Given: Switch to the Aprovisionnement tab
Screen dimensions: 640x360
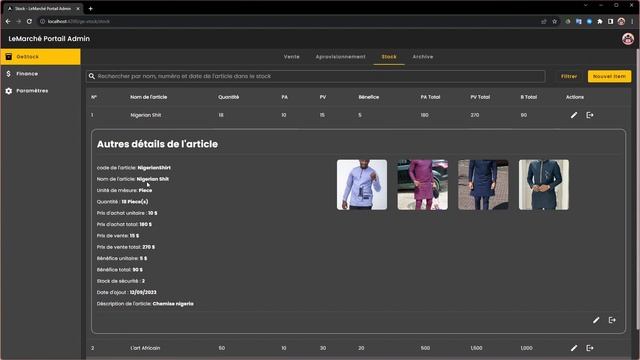Looking at the screenshot, I should (x=340, y=57).
